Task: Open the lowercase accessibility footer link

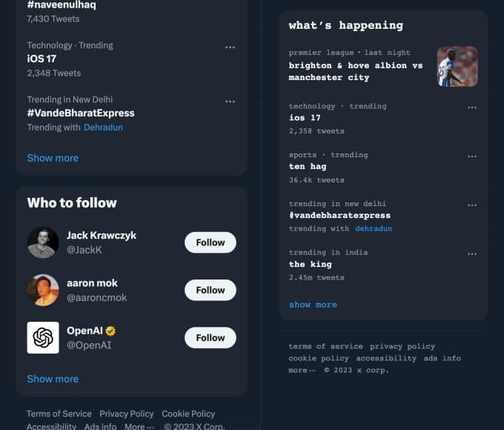Action: point(386,358)
